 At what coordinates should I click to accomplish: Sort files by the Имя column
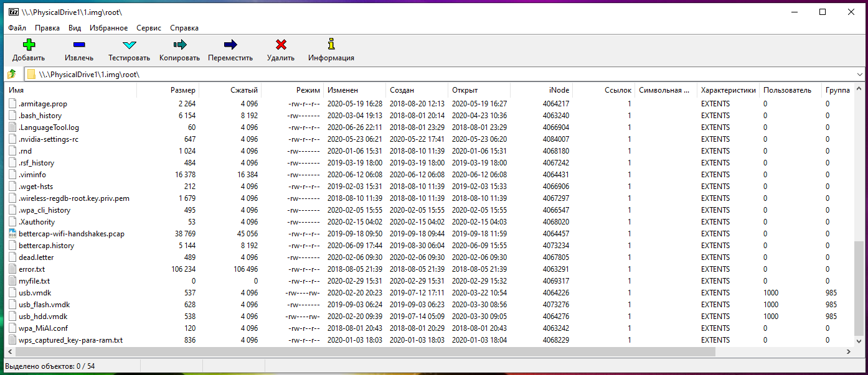(x=16, y=90)
